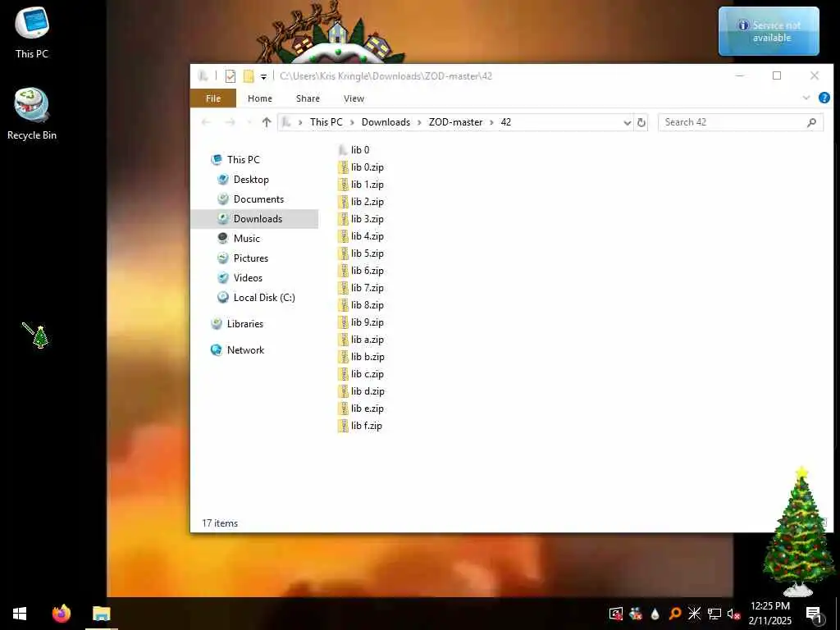Viewport: 840px width, 630px height.
Task: Open dropdown arrow after ZOD-master breadcrumb
Action: (491, 123)
